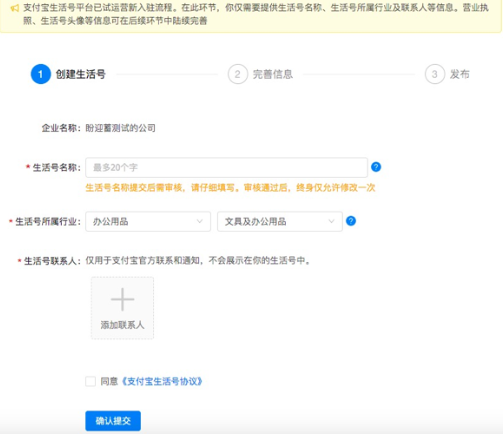Select the 完善信息 step label
Screen dimensions: 503x434
click(x=273, y=74)
